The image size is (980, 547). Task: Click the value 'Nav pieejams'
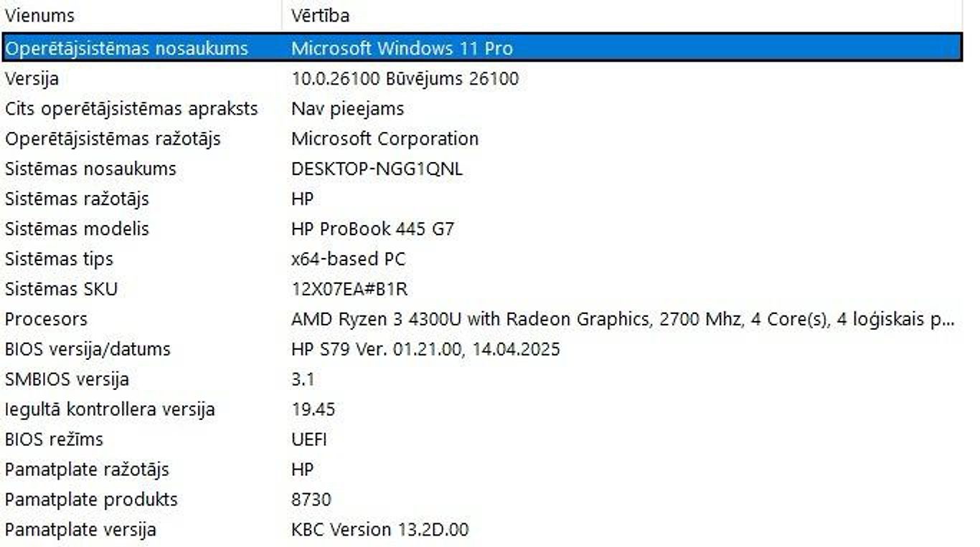(x=347, y=109)
